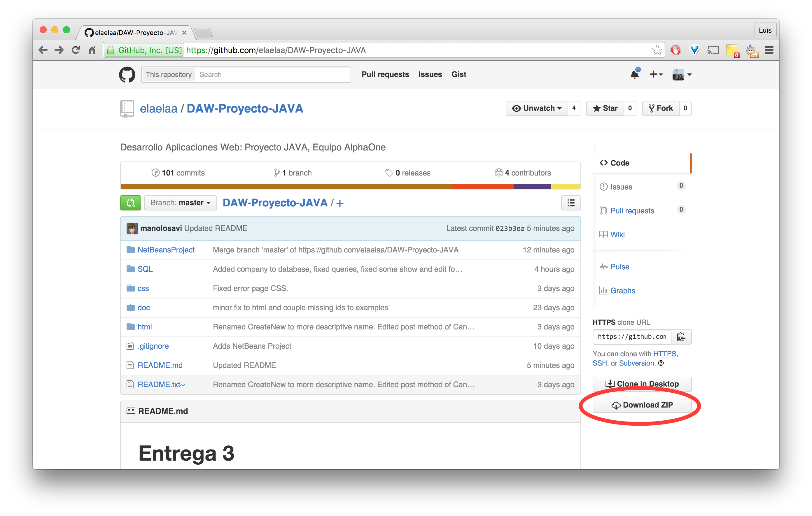812x516 pixels.
Task: Open the Graphs section from the sidebar
Action: tap(622, 290)
